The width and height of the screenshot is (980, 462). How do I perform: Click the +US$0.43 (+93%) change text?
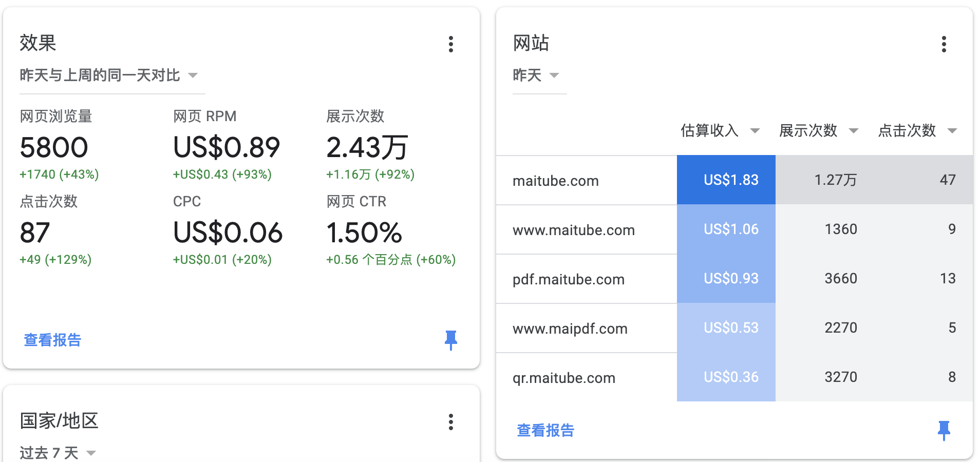coord(222,175)
